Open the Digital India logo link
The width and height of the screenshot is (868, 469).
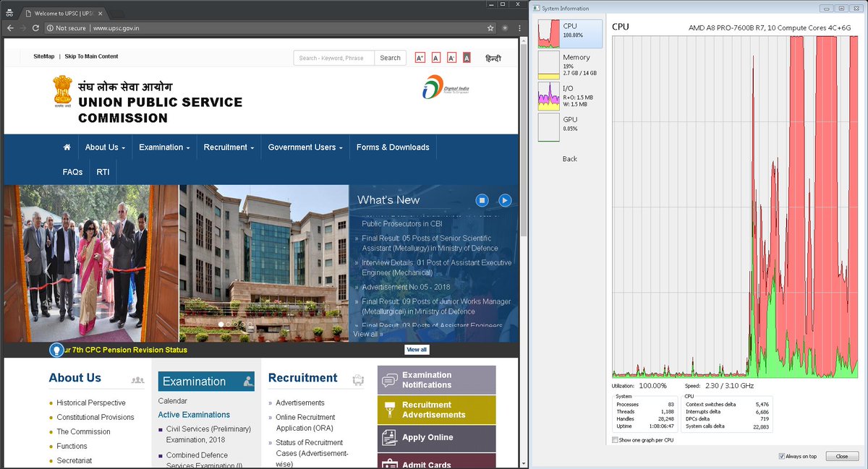[x=446, y=89]
